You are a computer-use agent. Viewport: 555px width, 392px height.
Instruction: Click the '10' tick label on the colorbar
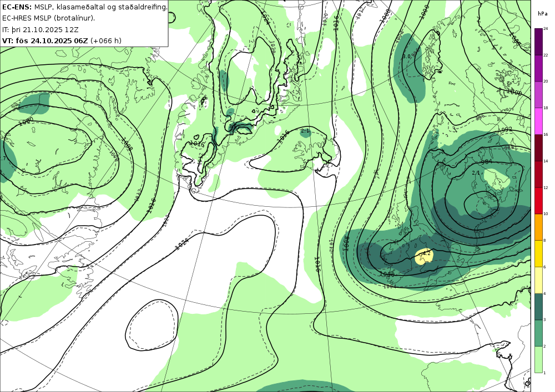tap(546, 214)
